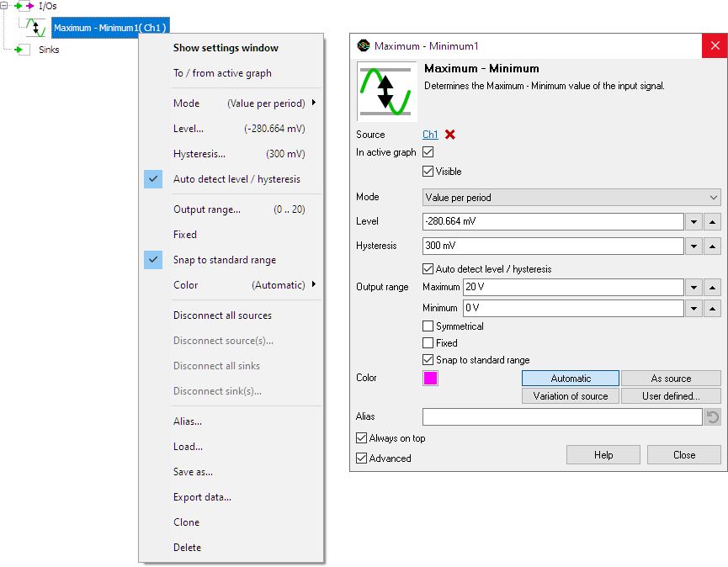Open Mode submenu in context menu

[x=231, y=103]
